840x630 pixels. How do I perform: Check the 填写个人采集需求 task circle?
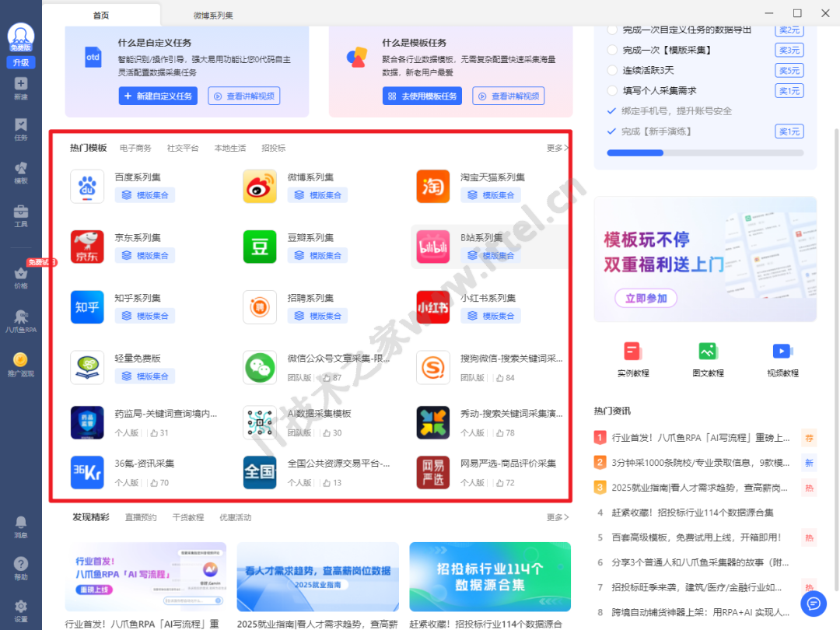pyautogui.click(x=612, y=90)
